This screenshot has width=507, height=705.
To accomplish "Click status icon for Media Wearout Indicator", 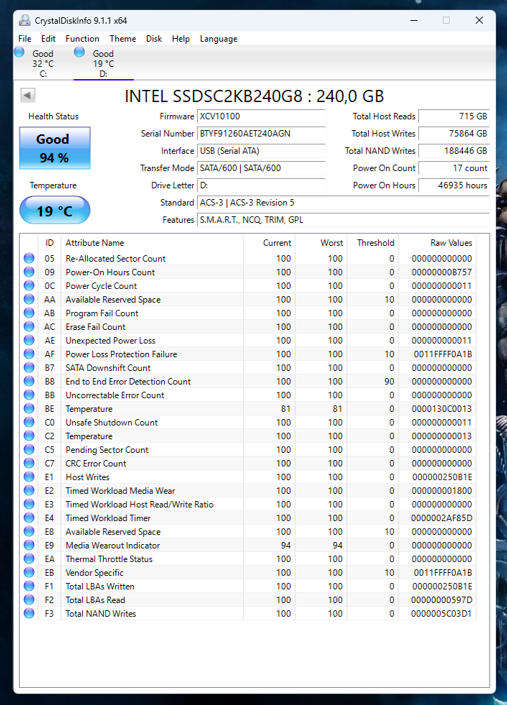I will [29, 545].
